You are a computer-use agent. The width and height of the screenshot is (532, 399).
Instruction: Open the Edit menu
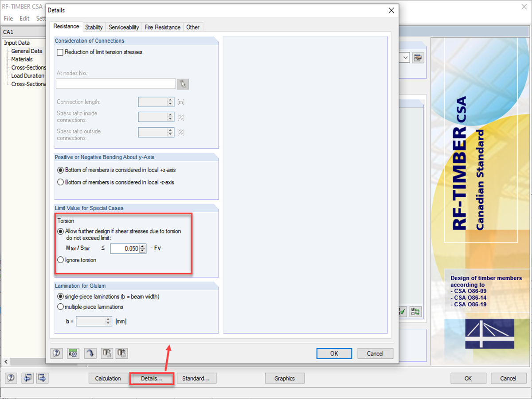[x=24, y=19]
